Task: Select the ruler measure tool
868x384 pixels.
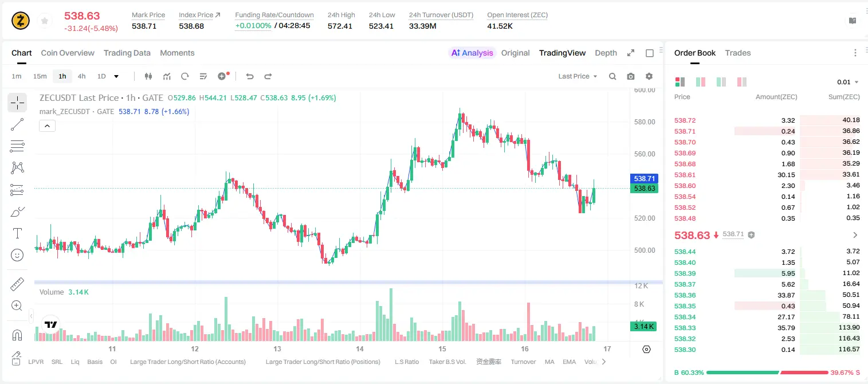Action: tap(17, 284)
